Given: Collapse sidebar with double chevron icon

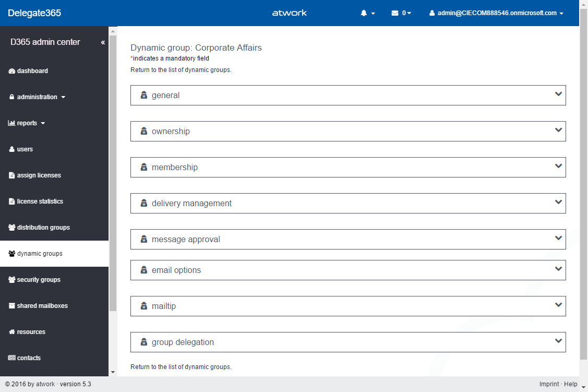Looking at the screenshot, I should (x=103, y=42).
